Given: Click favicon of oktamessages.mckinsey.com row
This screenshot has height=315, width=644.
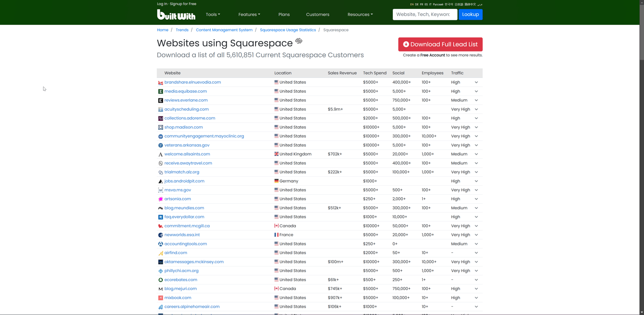Looking at the screenshot, I should point(161,262).
